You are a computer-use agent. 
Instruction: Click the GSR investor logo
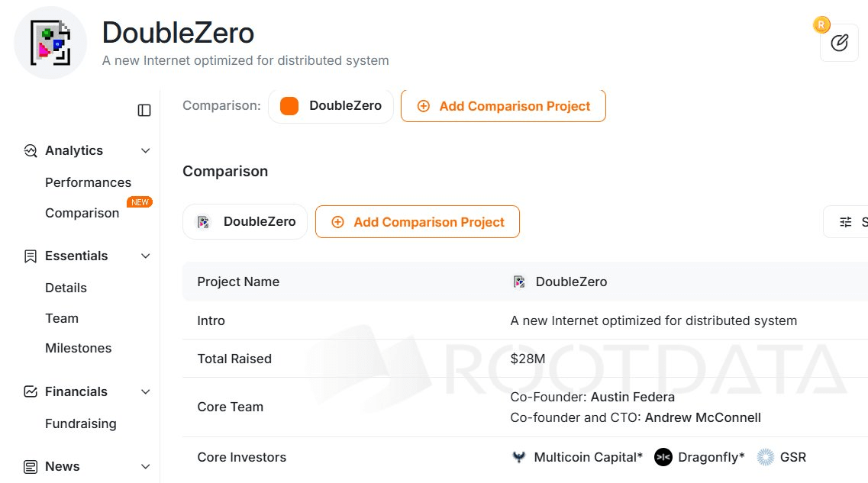[x=766, y=457]
